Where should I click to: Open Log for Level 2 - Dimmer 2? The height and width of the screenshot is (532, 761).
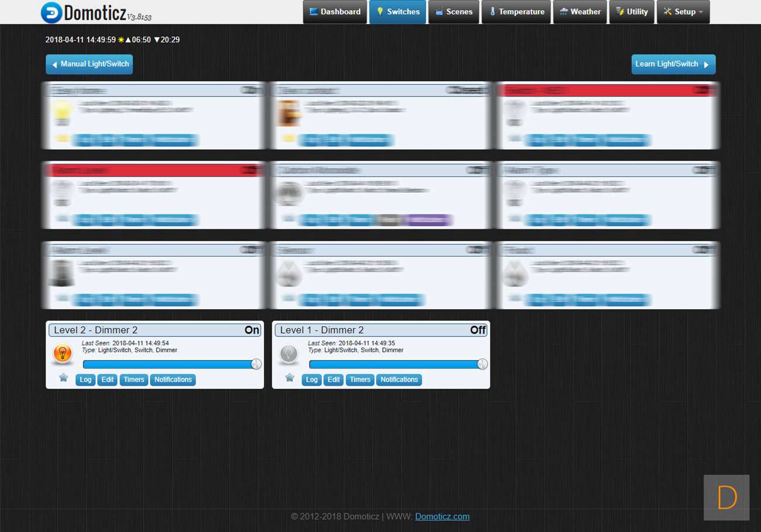point(85,380)
